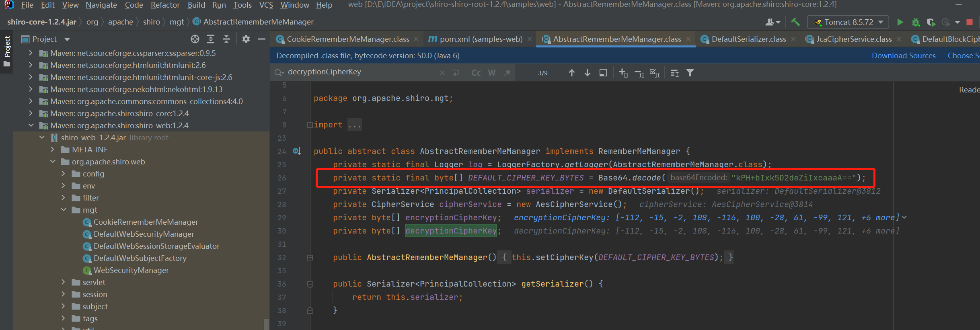Build the project with the hammer icon
The image size is (980, 330).
pyautogui.click(x=795, y=22)
